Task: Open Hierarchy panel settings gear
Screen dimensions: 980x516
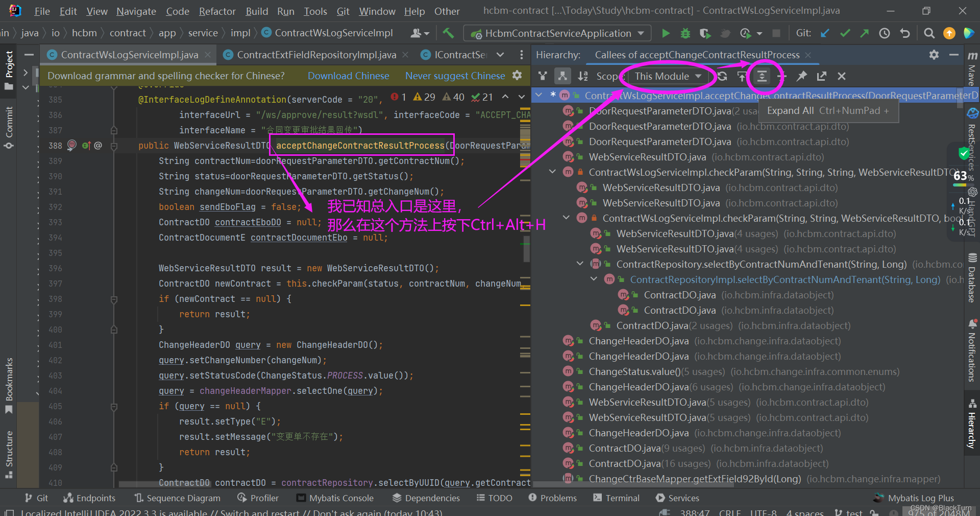Action: click(934, 55)
